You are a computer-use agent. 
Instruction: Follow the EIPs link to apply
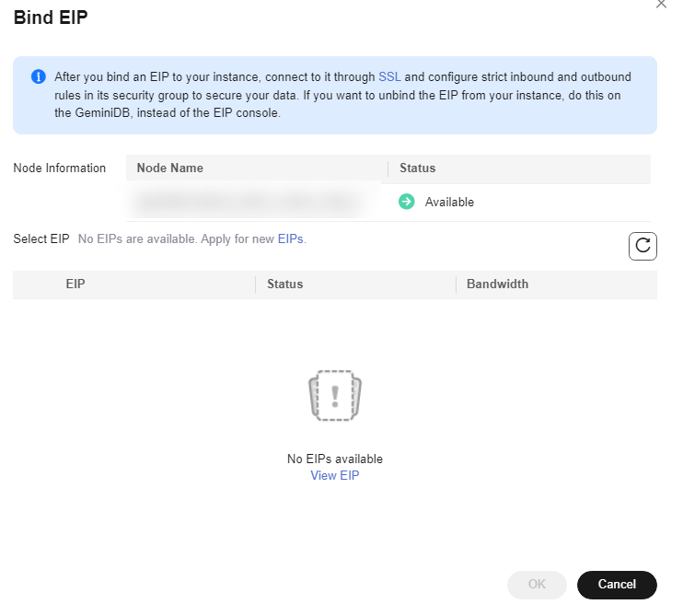point(290,239)
